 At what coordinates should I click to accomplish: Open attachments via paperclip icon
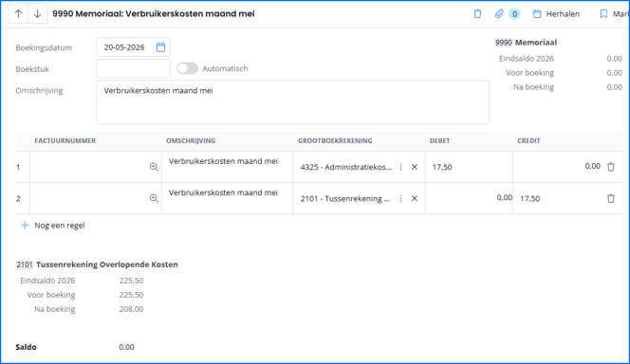(499, 14)
